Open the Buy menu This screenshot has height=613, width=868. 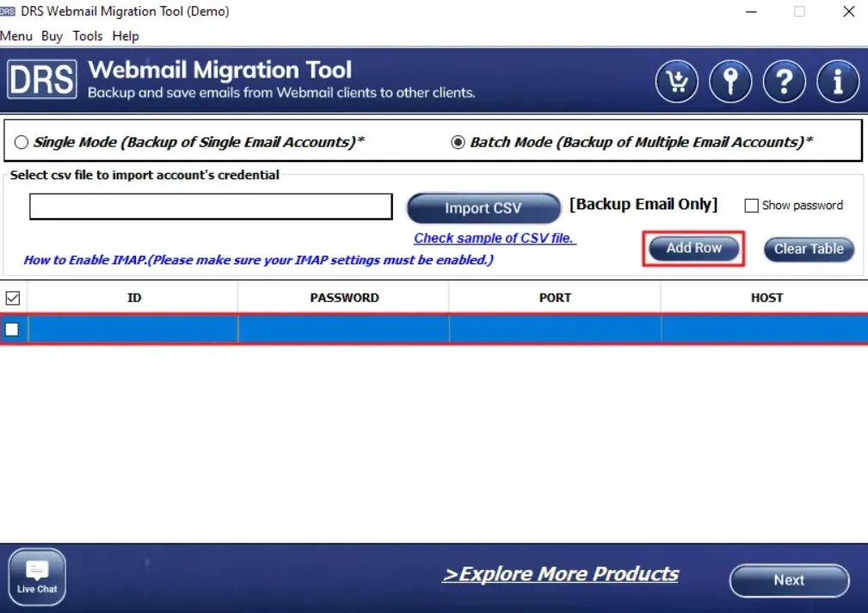pyautogui.click(x=52, y=36)
